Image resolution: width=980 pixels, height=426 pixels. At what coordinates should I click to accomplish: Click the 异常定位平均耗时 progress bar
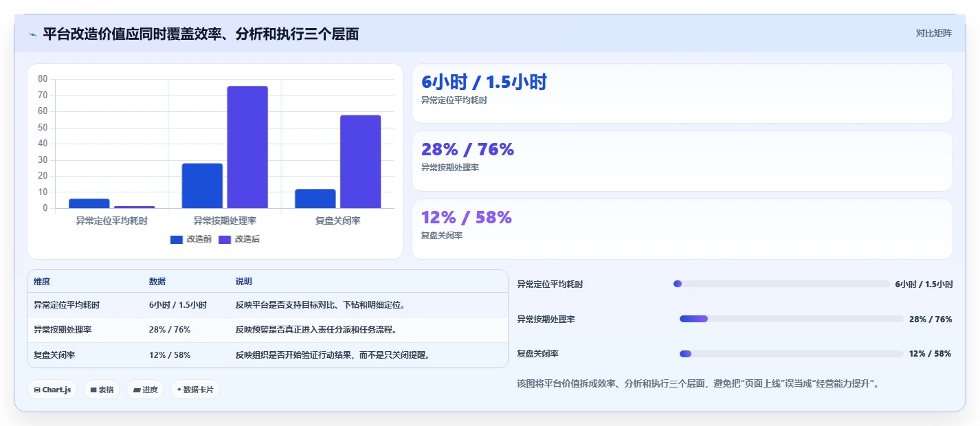click(781, 284)
